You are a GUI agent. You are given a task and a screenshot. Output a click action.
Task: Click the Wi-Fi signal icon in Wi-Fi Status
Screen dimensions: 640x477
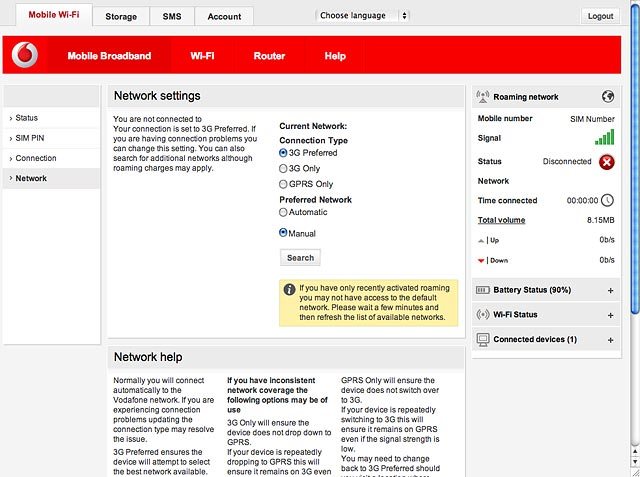click(483, 315)
